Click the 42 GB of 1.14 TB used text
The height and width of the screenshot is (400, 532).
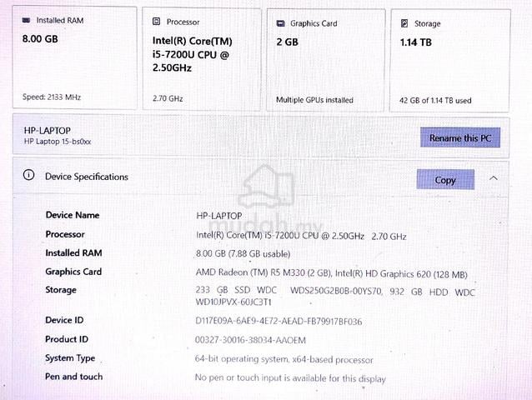tap(435, 100)
